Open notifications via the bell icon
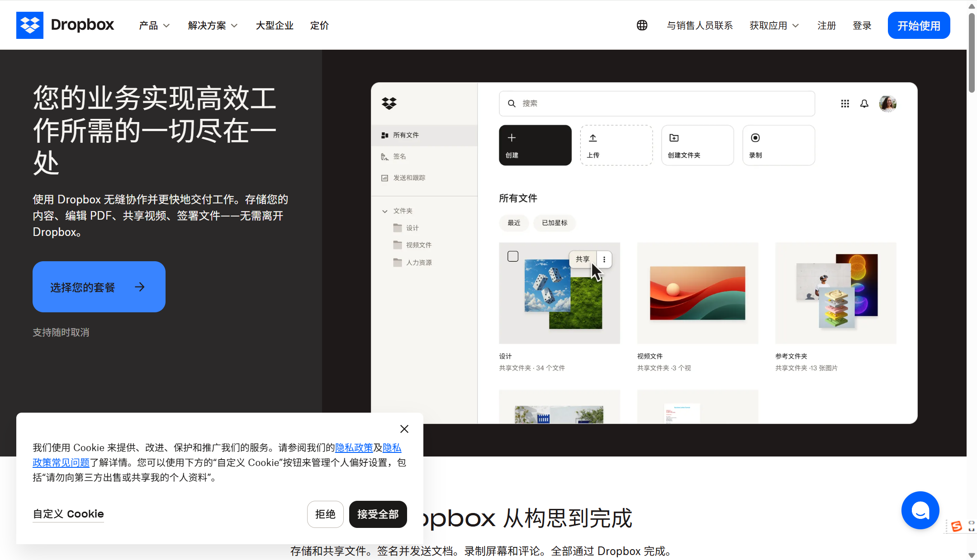This screenshot has width=977, height=560. 864,104
